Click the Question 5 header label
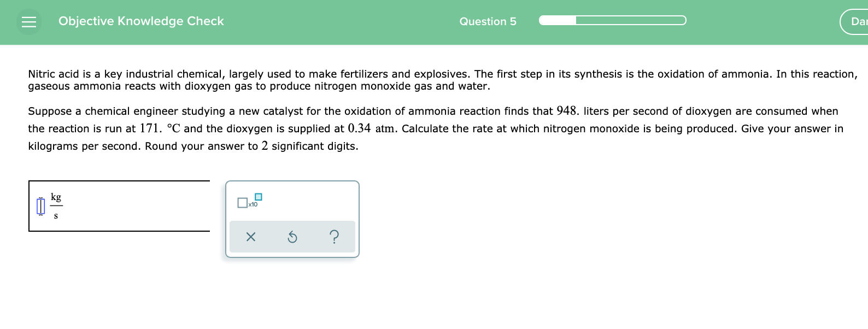This screenshot has height=329, width=868. [x=488, y=21]
